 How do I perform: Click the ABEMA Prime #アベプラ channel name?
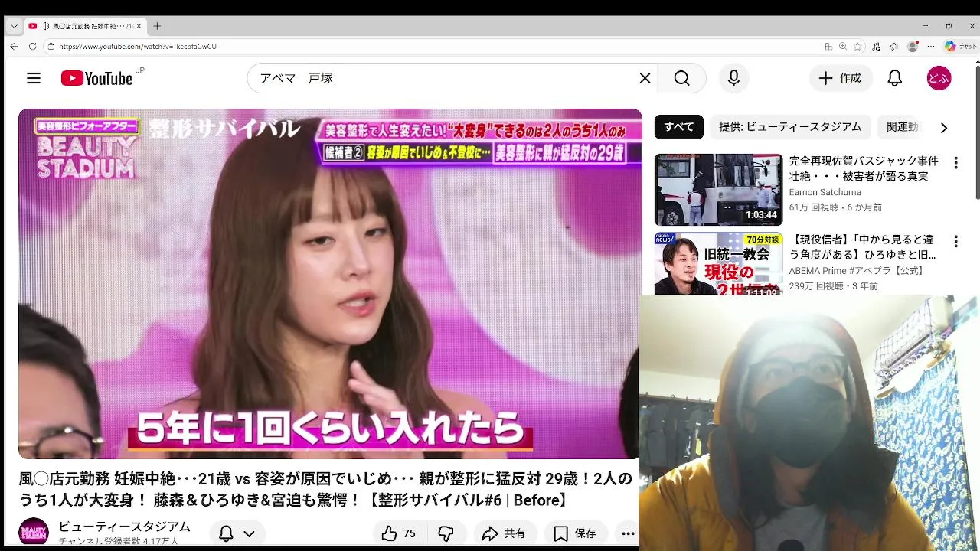[x=857, y=271]
